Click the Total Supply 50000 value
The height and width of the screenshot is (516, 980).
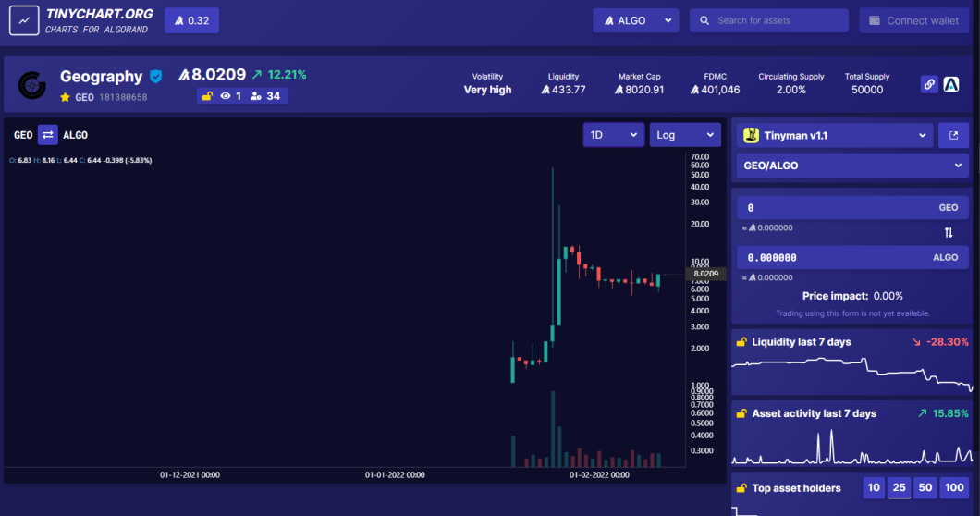(x=867, y=90)
